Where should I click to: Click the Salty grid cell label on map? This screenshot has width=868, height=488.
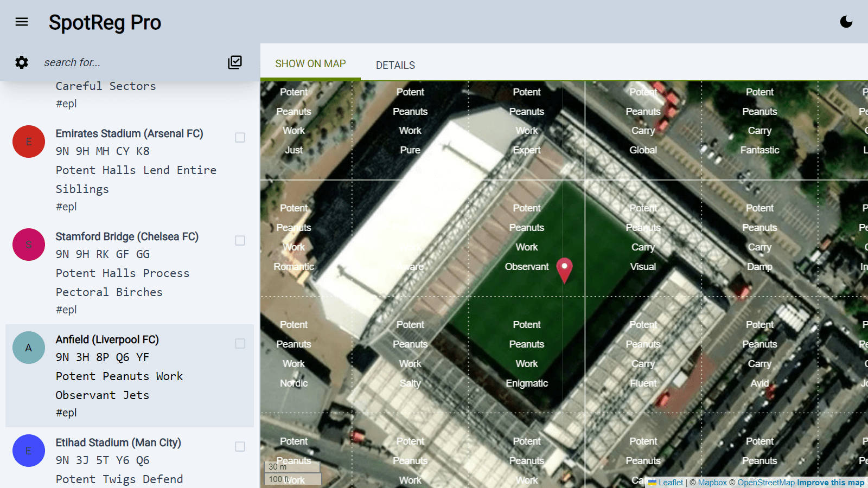(410, 383)
